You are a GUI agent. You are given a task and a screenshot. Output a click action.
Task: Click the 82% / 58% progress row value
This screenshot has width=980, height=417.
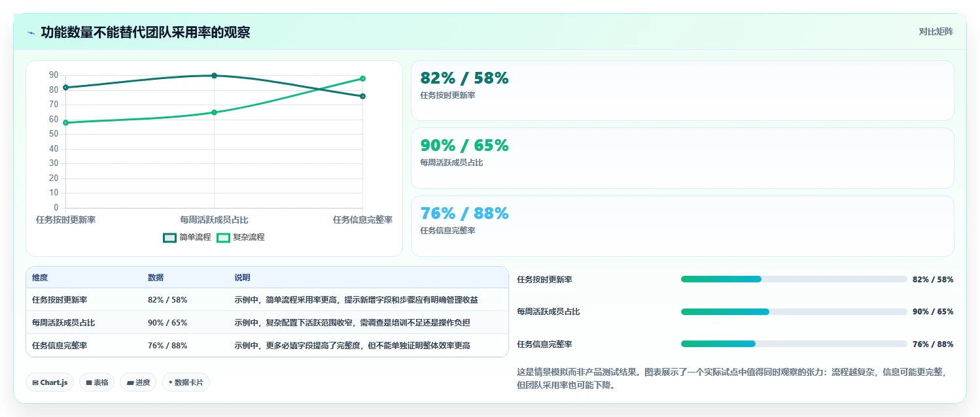click(x=933, y=280)
